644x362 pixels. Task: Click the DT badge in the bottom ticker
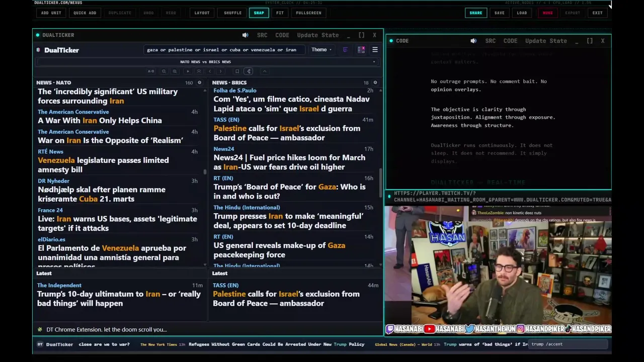coord(40,344)
